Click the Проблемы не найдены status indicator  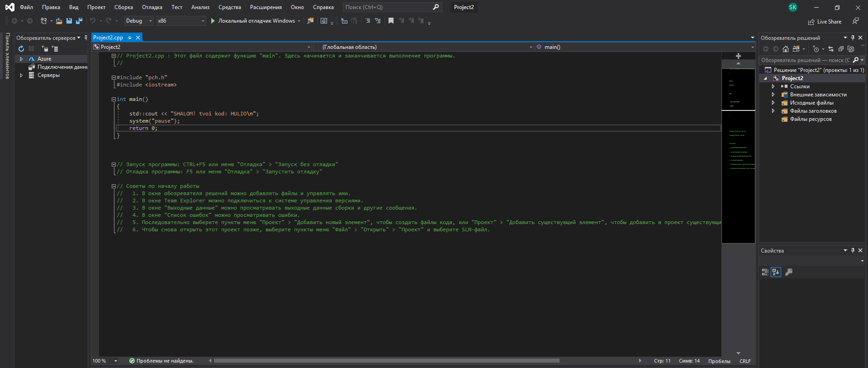(161, 361)
